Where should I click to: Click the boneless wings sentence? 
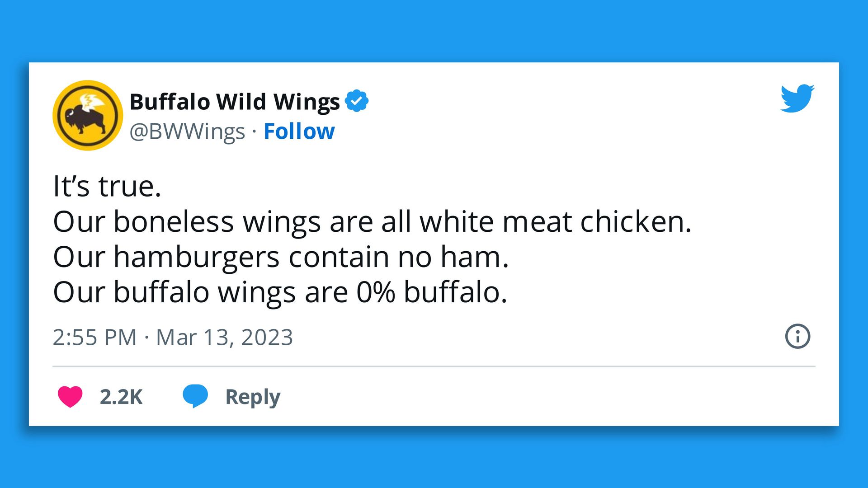pyautogui.click(x=372, y=221)
